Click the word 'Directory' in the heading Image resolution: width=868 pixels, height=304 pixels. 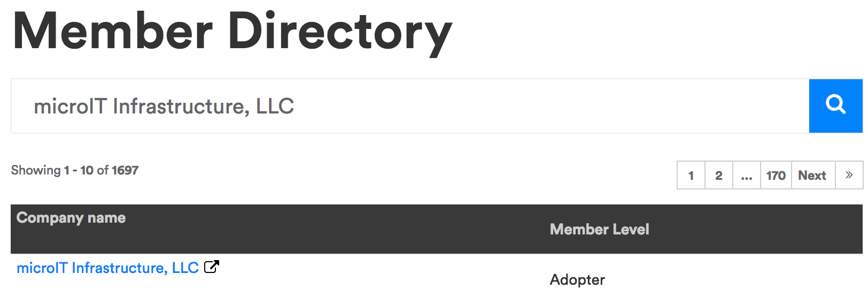click(x=340, y=32)
